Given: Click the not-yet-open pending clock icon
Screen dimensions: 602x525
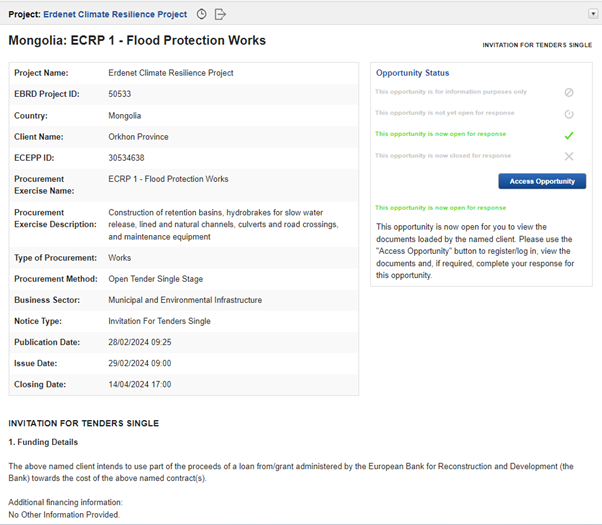Looking at the screenshot, I should (x=568, y=113).
